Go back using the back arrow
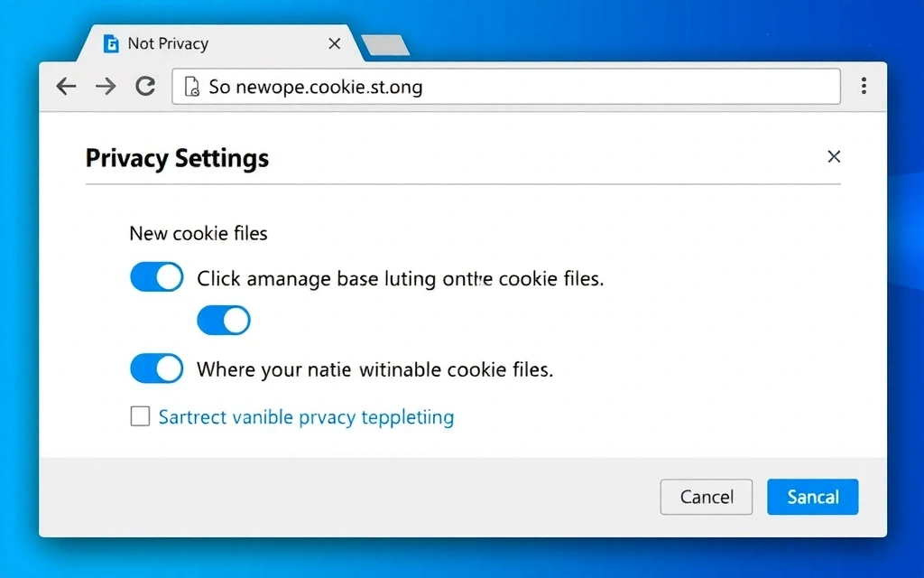The image size is (924, 578). (66, 87)
